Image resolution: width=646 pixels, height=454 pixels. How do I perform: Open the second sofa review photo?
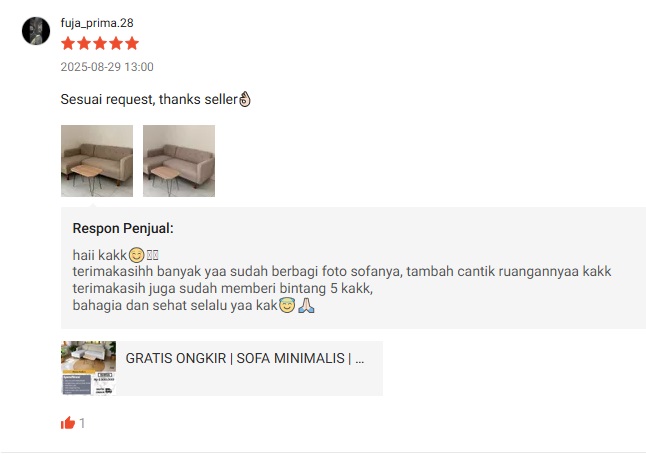(x=179, y=161)
